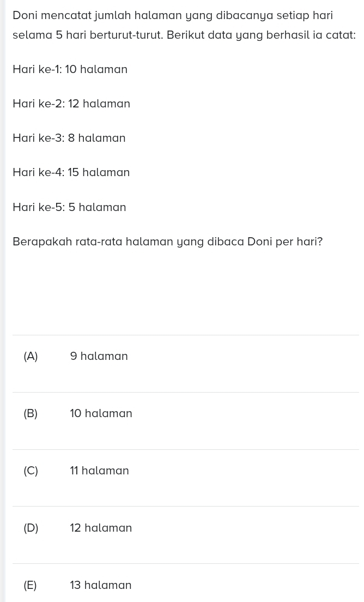
Task: Select the "Hari ke-5: 5 halaman" line
Action: tap(70, 208)
